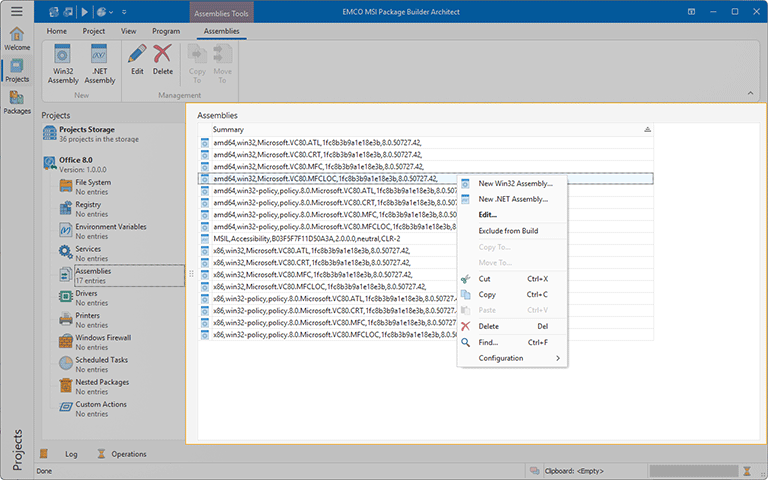Select the Projects sidebar icon
The image size is (768, 480).
pyautogui.click(x=17, y=70)
